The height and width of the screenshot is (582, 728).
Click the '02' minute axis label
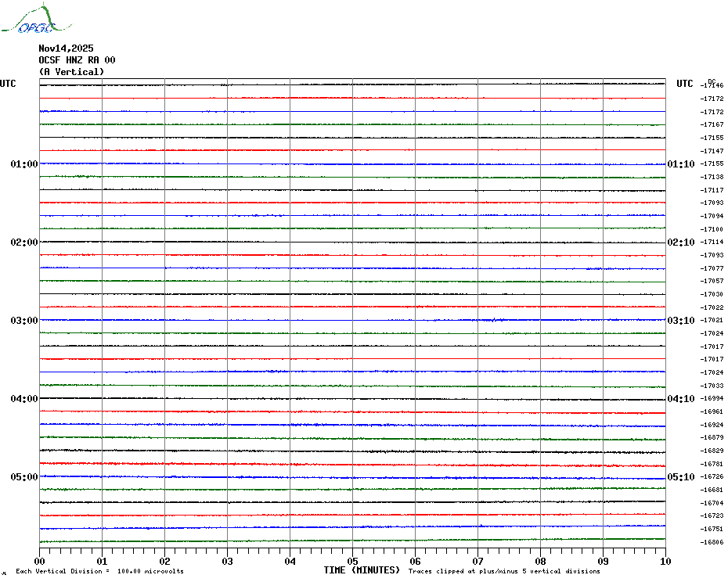coord(165,561)
